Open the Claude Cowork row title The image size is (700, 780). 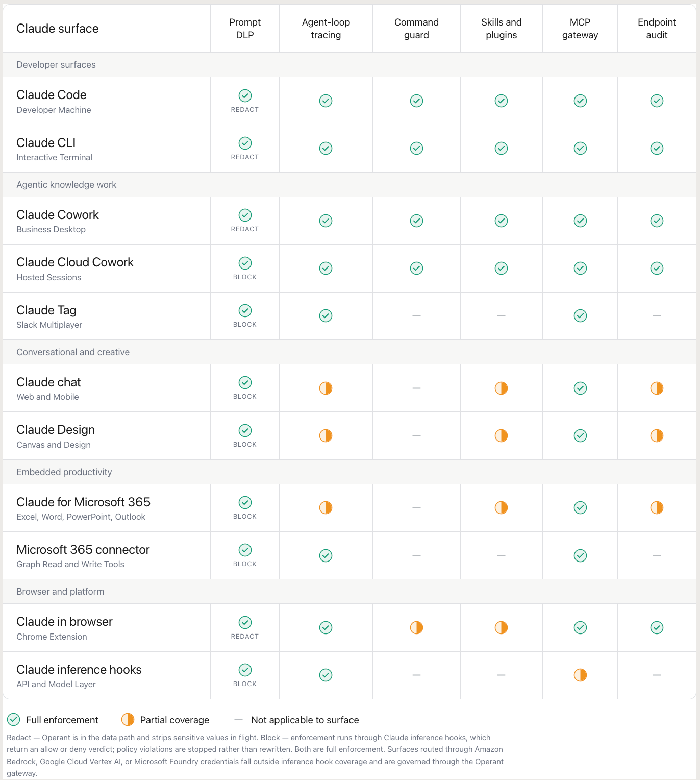(x=58, y=214)
